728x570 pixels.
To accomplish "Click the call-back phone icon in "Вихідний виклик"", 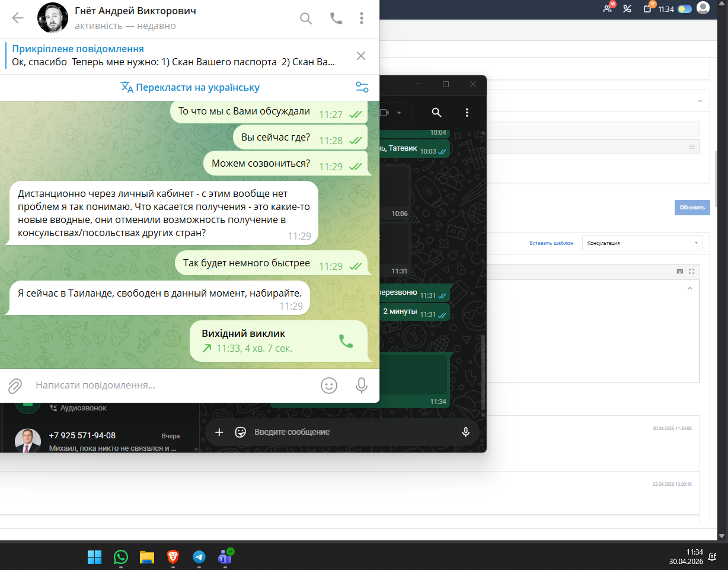I will tap(346, 341).
